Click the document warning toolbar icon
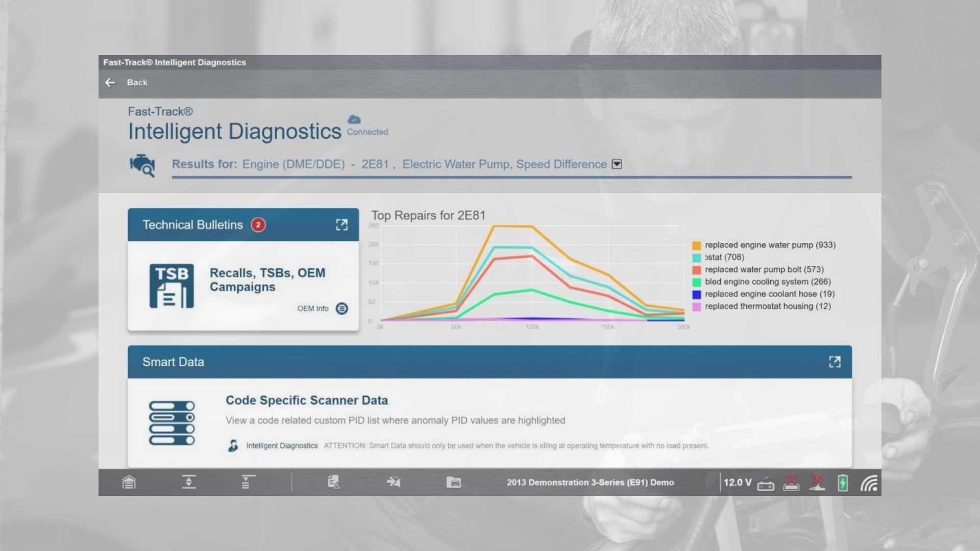The image size is (980, 551). click(x=334, y=482)
